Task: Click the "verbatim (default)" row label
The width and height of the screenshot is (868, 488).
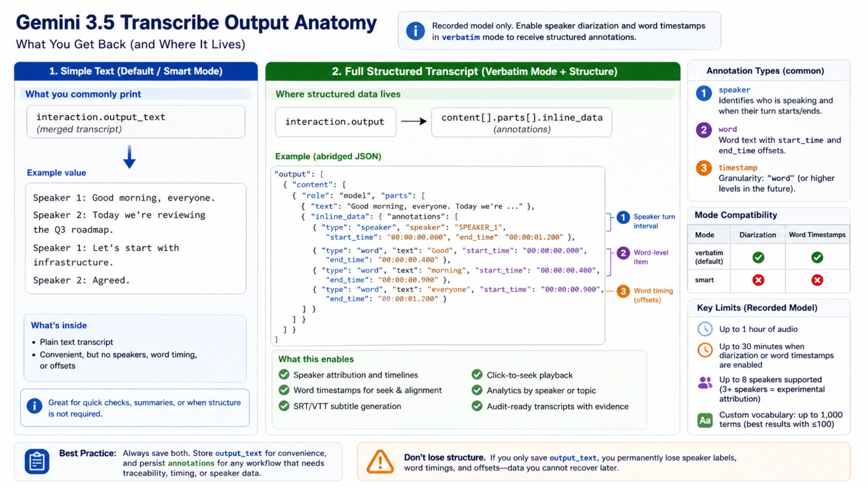Action: [709, 257]
